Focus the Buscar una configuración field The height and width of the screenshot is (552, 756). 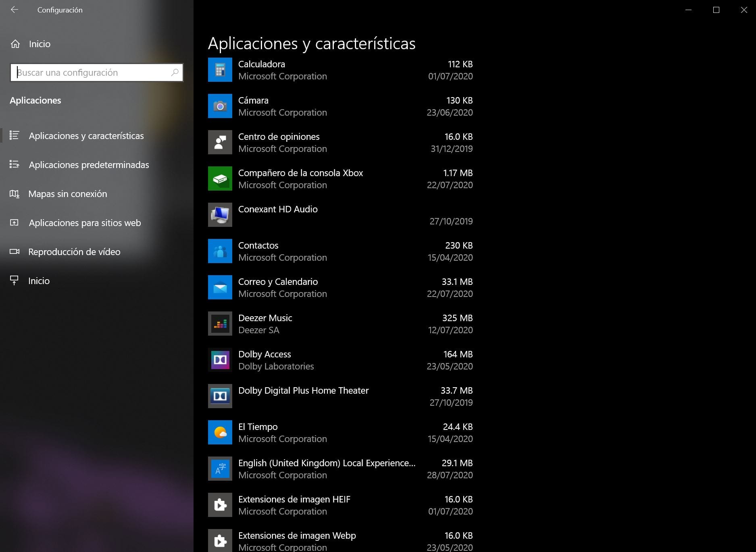97,73
